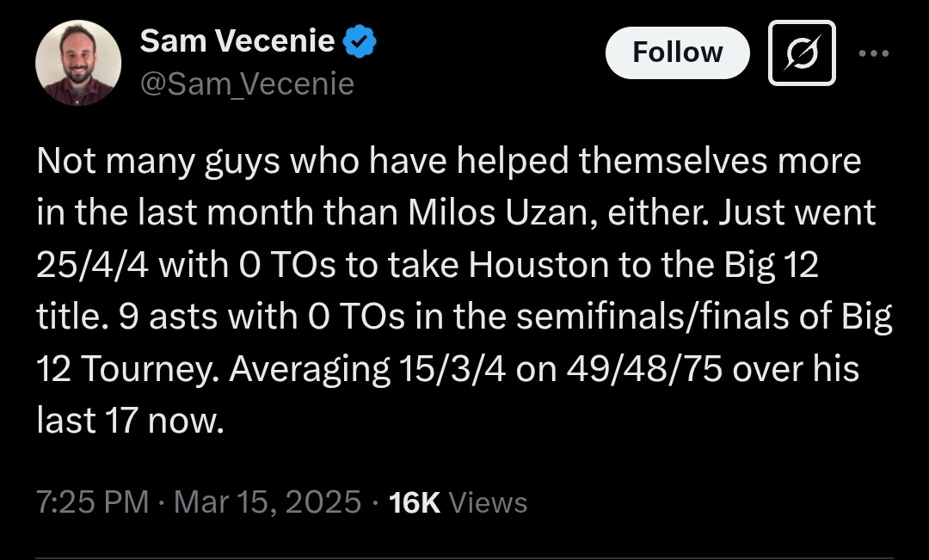
Task: Click "semifinals/finals" in the tweet text
Action: [652, 317]
